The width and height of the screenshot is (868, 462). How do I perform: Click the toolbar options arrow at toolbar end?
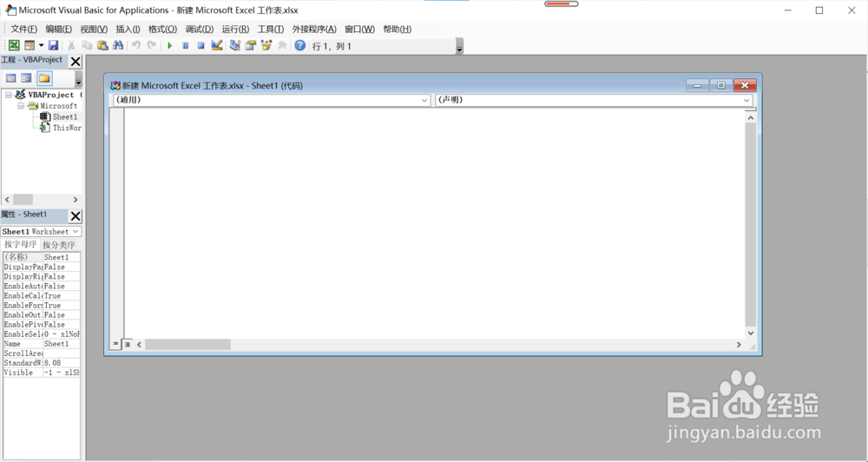459,47
